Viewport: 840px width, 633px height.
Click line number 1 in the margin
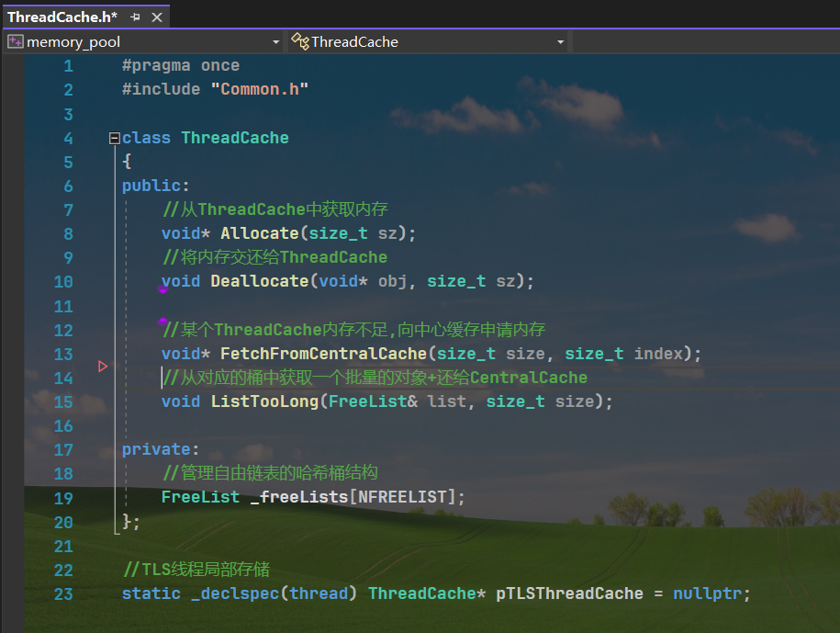click(68, 66)
